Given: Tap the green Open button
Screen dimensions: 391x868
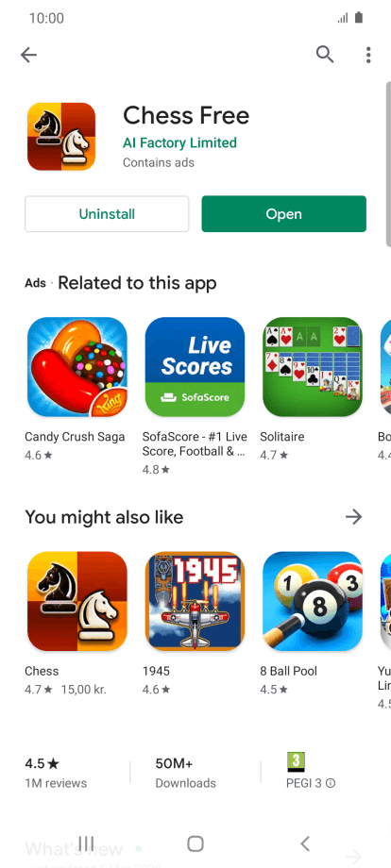Looking at the screenshot, I should tap(283, 213).
